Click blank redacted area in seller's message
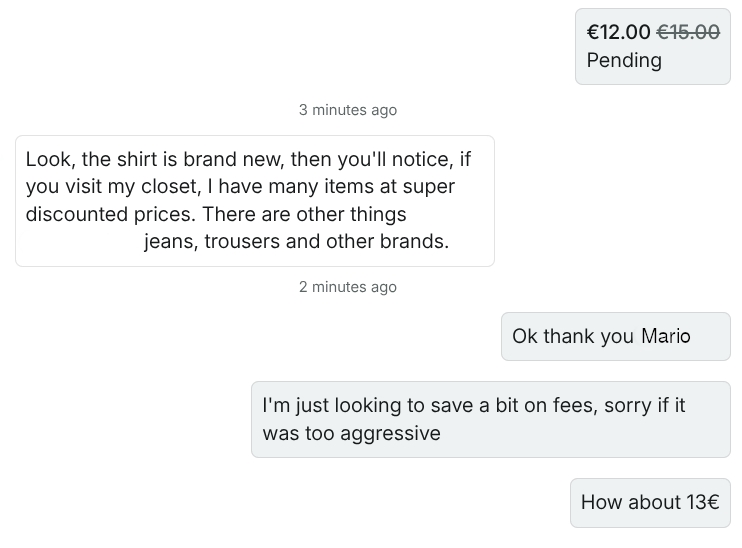The width and height of the screenshot is (742, 548). (80, 241)
